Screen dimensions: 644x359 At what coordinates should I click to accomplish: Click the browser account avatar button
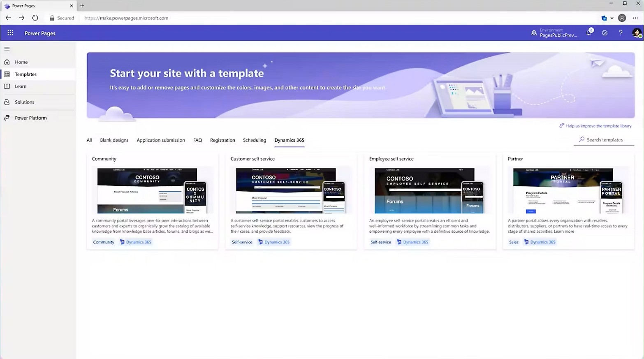622,18
